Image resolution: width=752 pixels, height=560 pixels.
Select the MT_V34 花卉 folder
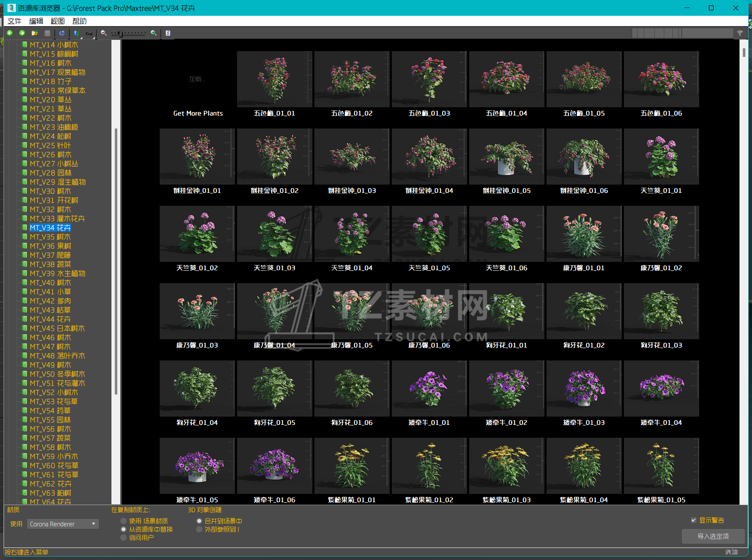click(x=50, y=228)
